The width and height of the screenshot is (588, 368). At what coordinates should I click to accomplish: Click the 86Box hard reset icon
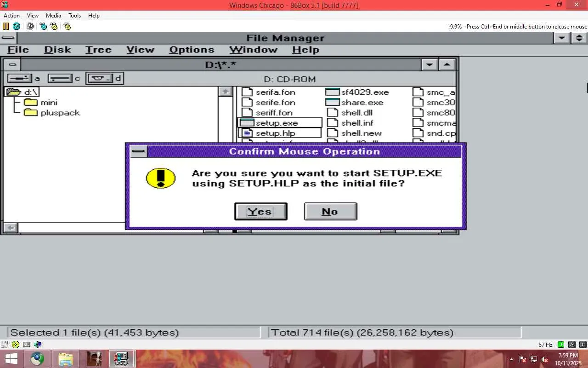17,26
